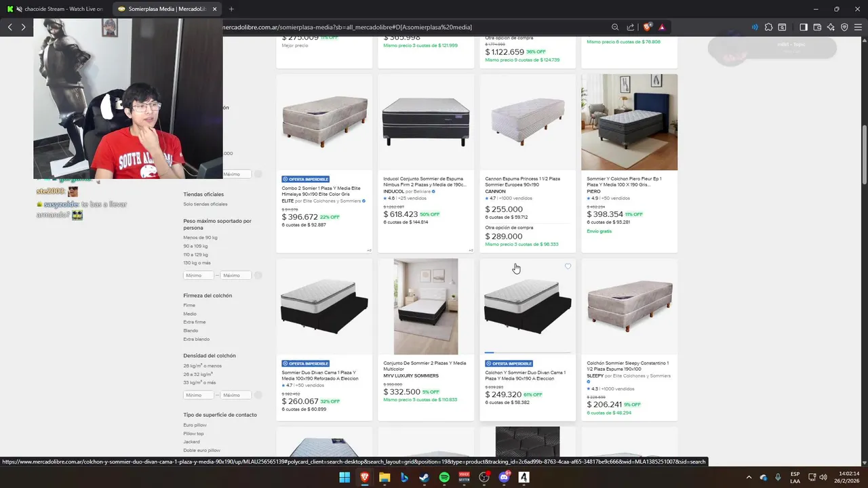868x488 pixels.
Task: Filter firmness by Blando
Action: point(191,331)
